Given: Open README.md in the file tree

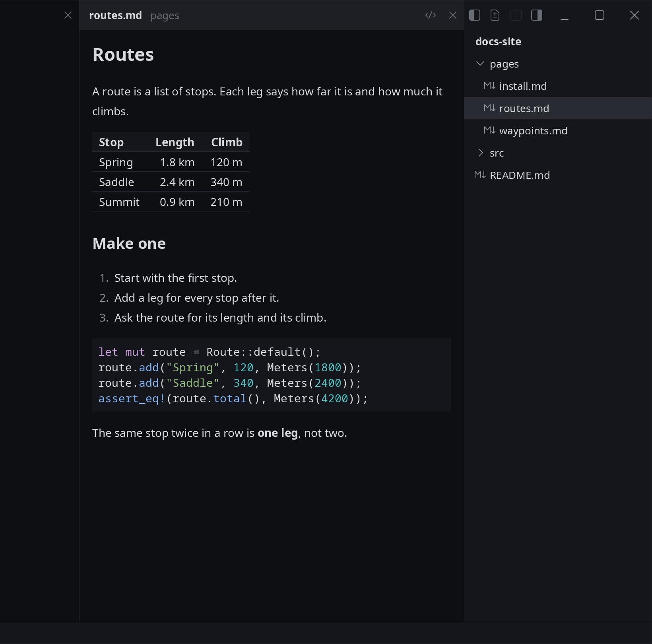Looking at the screenshot, I should point(558,175).
